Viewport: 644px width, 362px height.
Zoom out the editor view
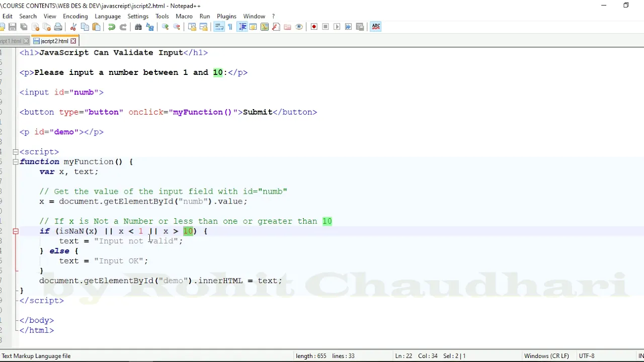click(176, 27)
